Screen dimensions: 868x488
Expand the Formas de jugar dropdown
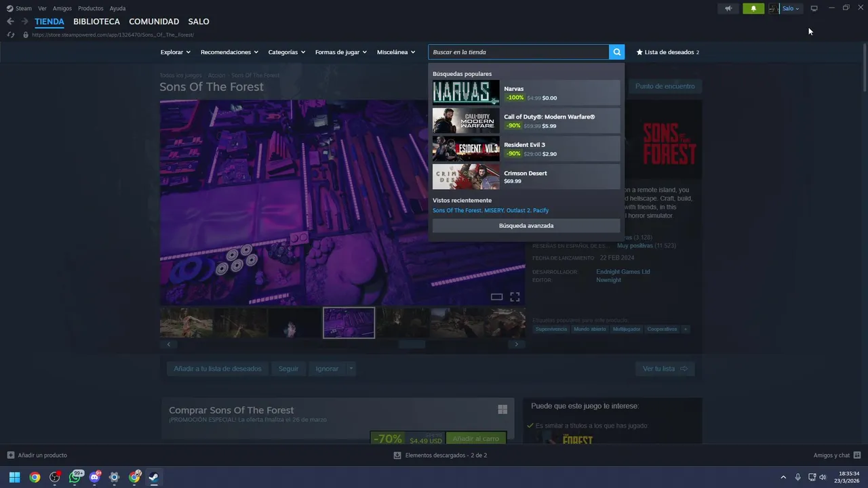click(x=341, y=52)
